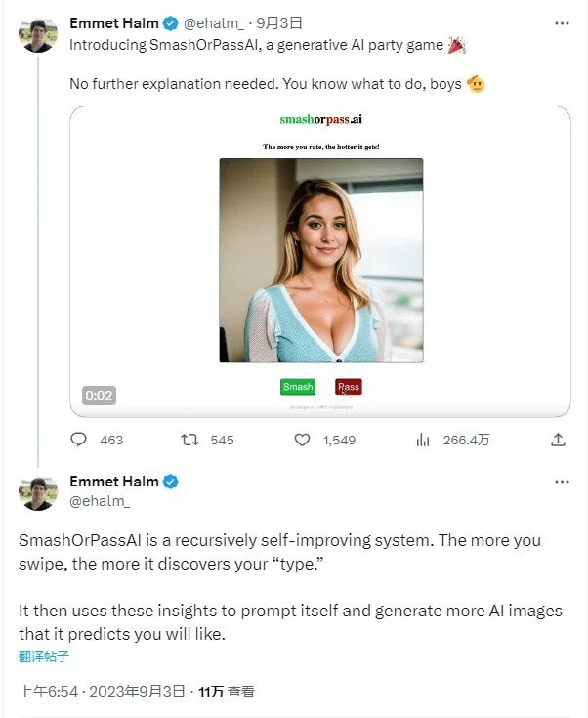This screenshot has width=588, height=718.
Task: Play the embedded video preview
Action: pos(320,261)
